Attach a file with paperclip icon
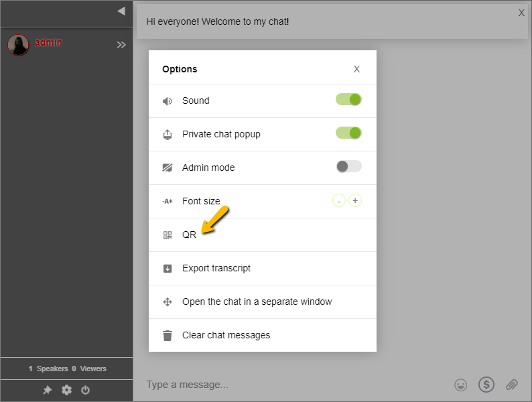 click(x=511, y=385)
